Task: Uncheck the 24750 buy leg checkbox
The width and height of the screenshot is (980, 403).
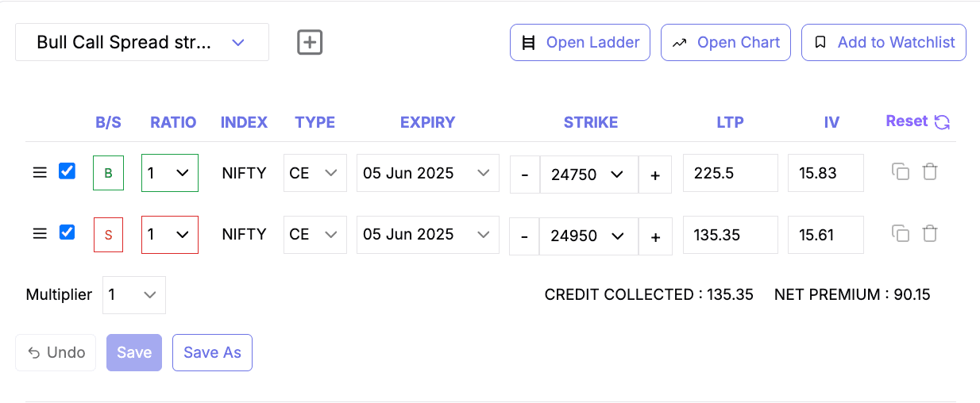Action: tap(68, 171)
